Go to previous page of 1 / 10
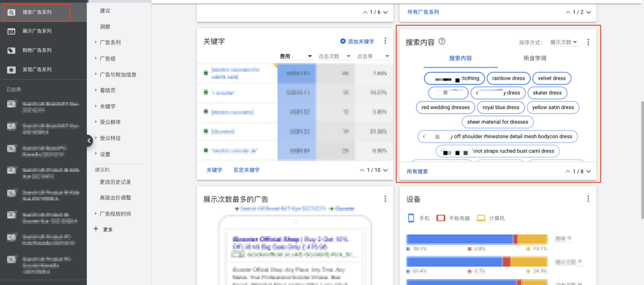The height and width of the screenshot is (285, 644). 362,170
